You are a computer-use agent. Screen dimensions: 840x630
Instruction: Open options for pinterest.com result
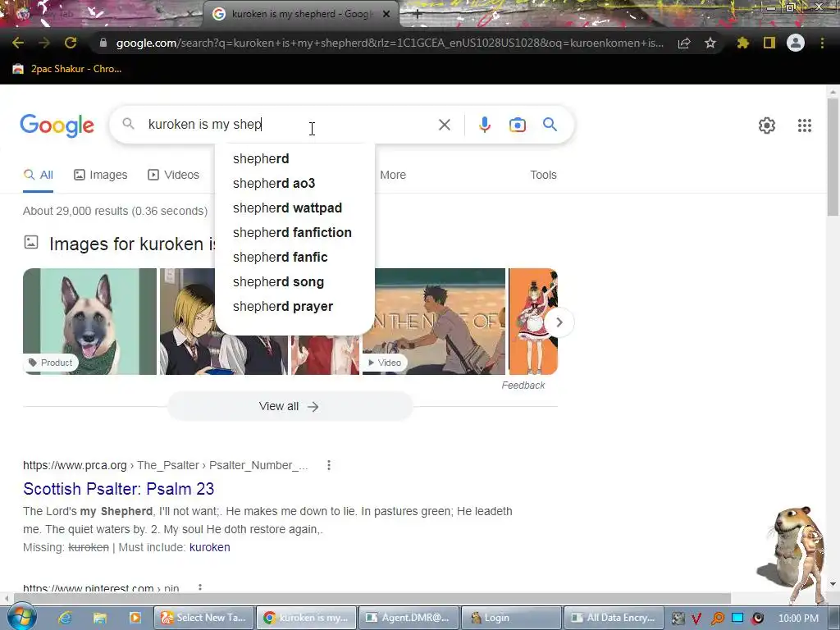pyautogui.click(x=200, y=588)
